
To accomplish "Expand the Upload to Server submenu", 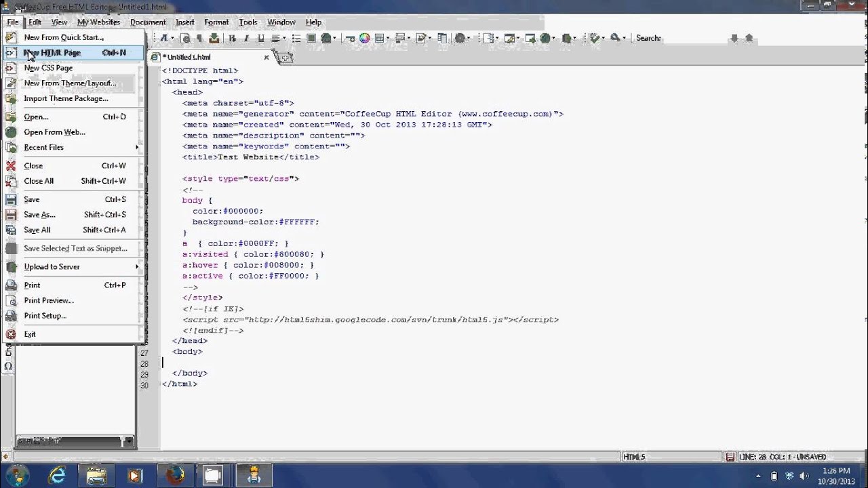I will point(137,266).
